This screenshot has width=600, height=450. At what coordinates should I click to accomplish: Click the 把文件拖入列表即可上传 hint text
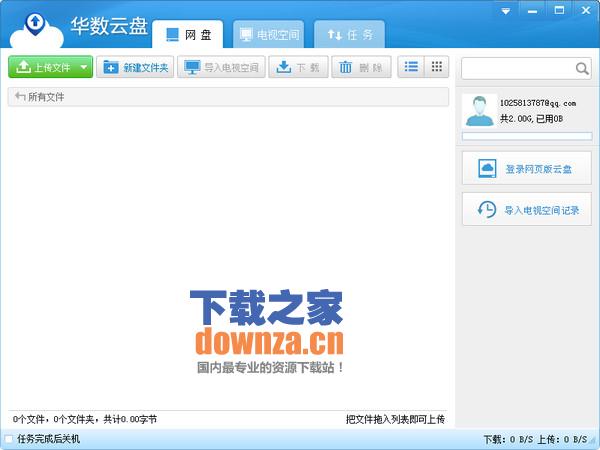tap(395, 419)
